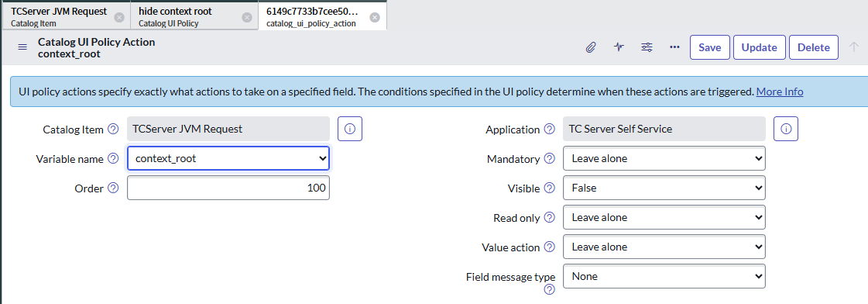Open the Variable name context_root dropdown
The image size is (868, 304).
[x=228, y=159]
